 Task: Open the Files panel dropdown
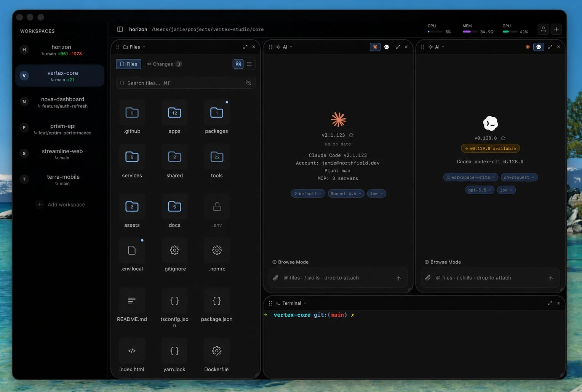point(134,47)
